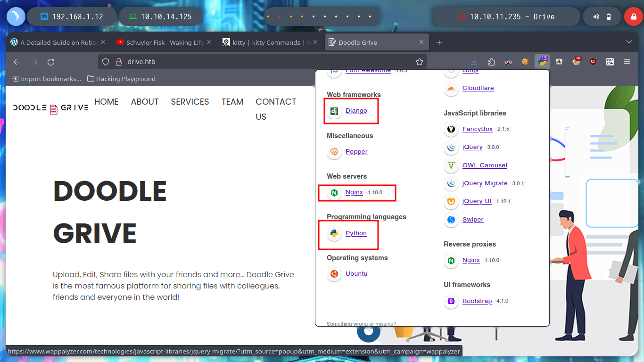Viewport: 644px width, 362px height.
Task: Expand the list all tabs chevron
Action: (628, 42)
